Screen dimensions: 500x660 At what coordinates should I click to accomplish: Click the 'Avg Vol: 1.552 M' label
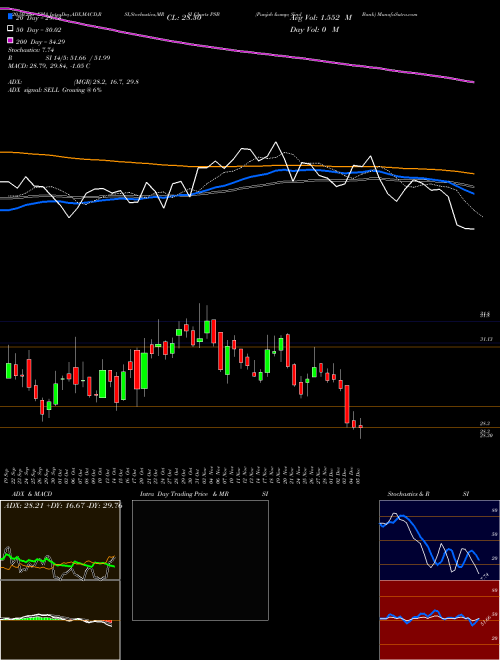[321, 18]
